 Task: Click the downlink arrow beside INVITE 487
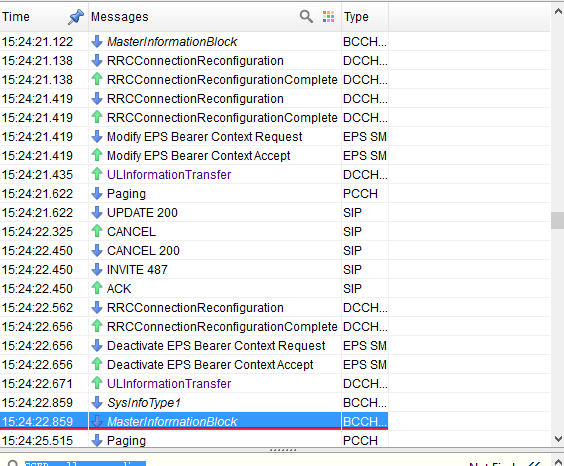(x=97, y=269)
